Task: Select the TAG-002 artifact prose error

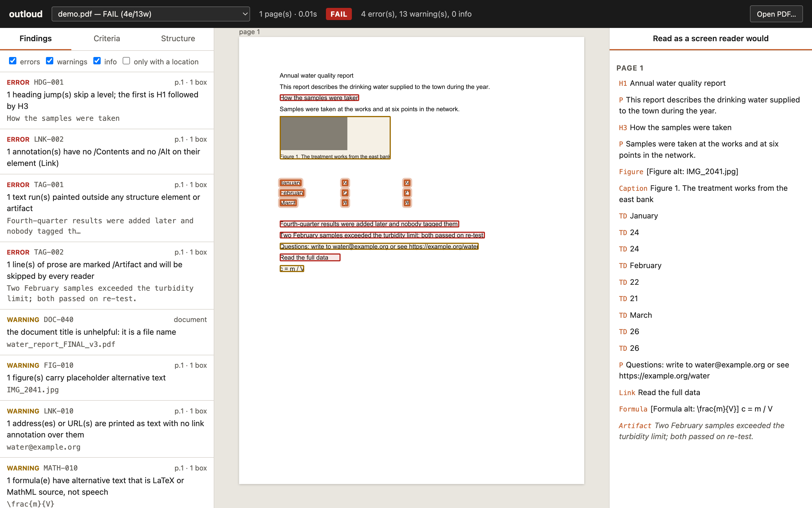Action: (x=107, y=275)
